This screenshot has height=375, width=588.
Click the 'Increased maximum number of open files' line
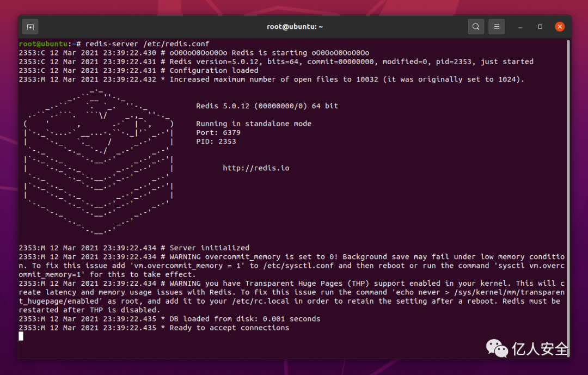click(272, 79)
